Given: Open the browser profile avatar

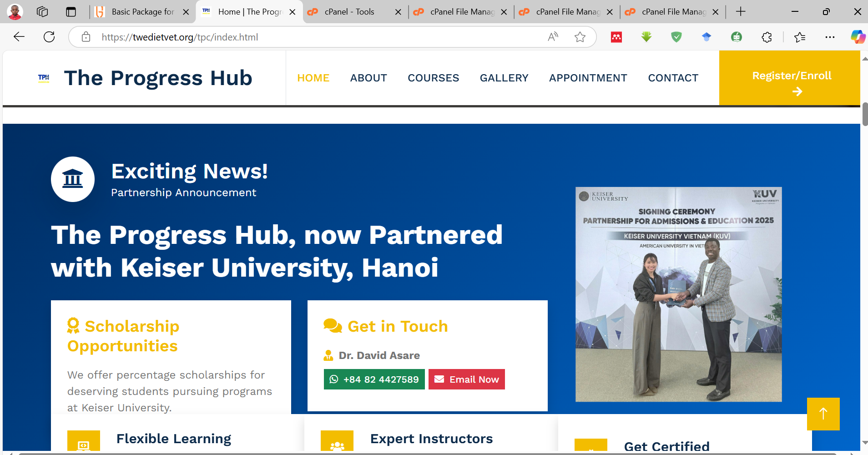Looking at the screenshot, I should (15, 12).
